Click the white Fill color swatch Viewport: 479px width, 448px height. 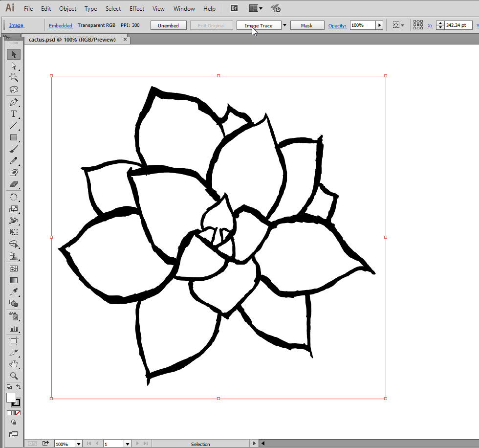tap(11, 398)
